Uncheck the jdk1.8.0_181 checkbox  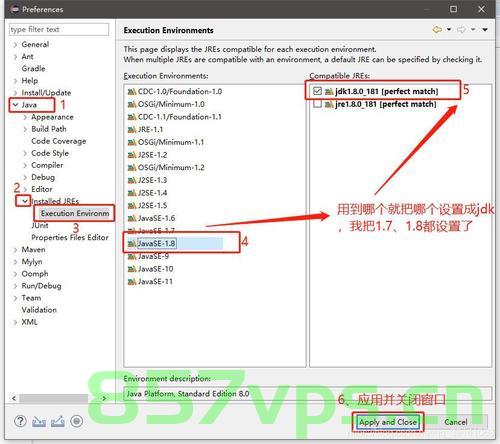click(317, 91)
